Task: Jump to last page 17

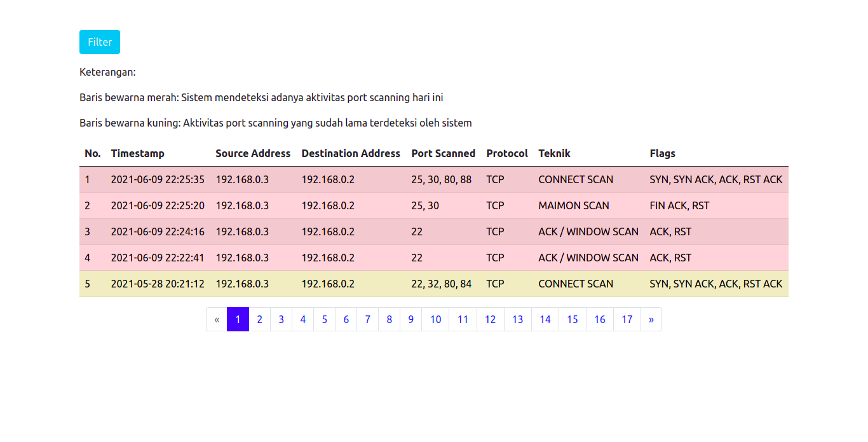Action: pyautogui.click(x=627, y=319)
